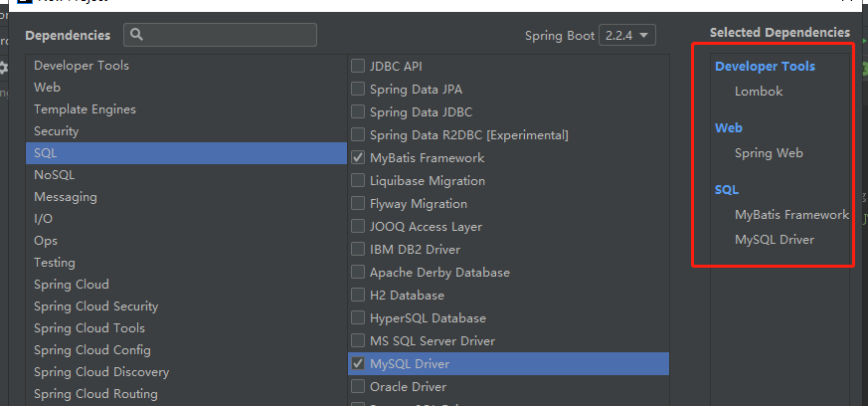Select Developer Tools category

click(186, 66)
